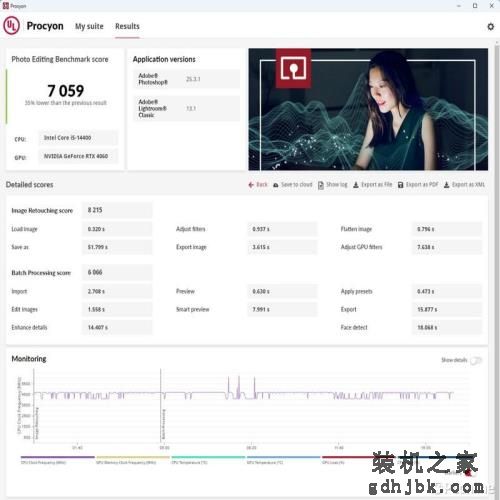
Task: Minimize the Procyon window
Action: tap(459, 6)
